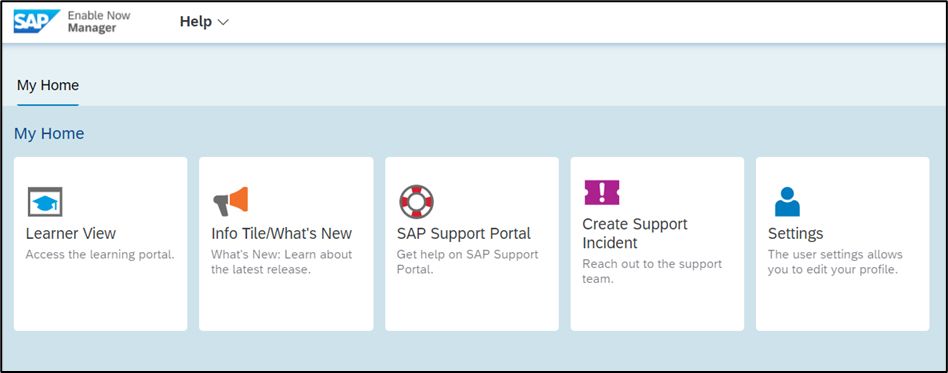Open the Help menu label
Viewport: 948px width, 373px height.
[195, 22]
